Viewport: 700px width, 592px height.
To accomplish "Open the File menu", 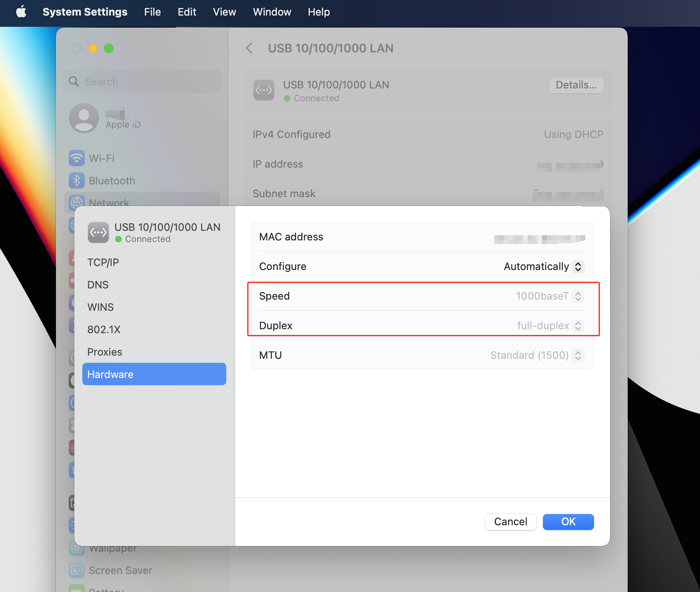I will coord(152,12).
